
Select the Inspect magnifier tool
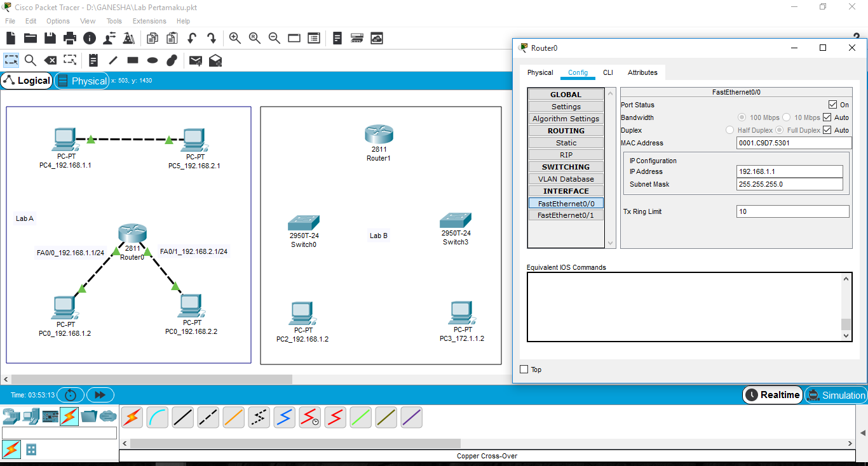tap(31, 60)
